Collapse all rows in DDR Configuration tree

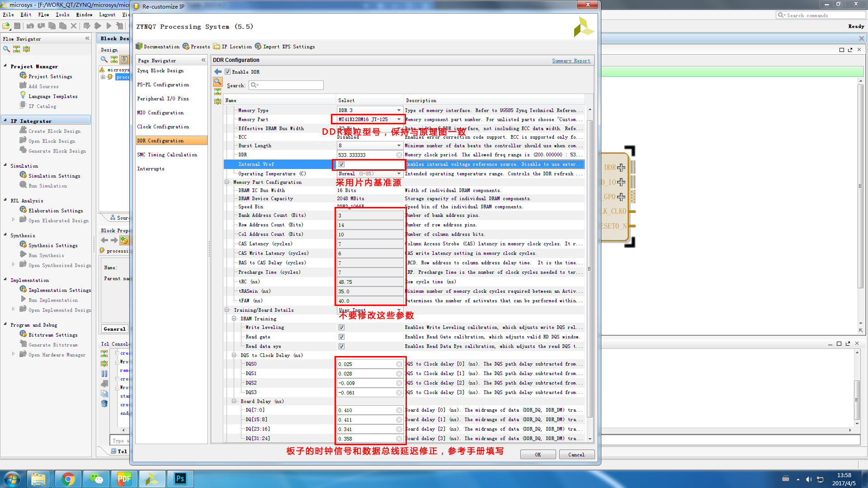[218, 91]
